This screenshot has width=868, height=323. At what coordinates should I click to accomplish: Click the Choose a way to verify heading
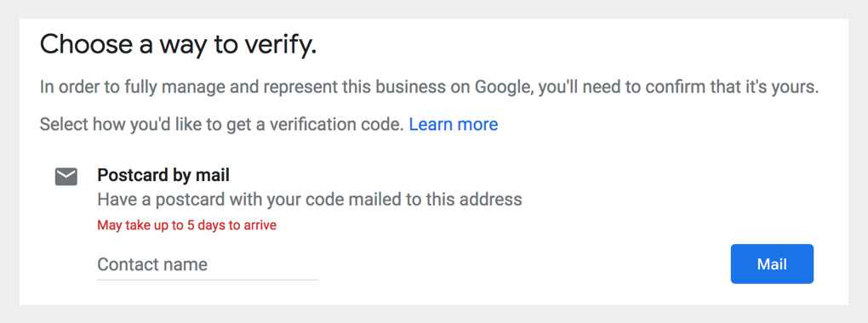pos(178,45)
